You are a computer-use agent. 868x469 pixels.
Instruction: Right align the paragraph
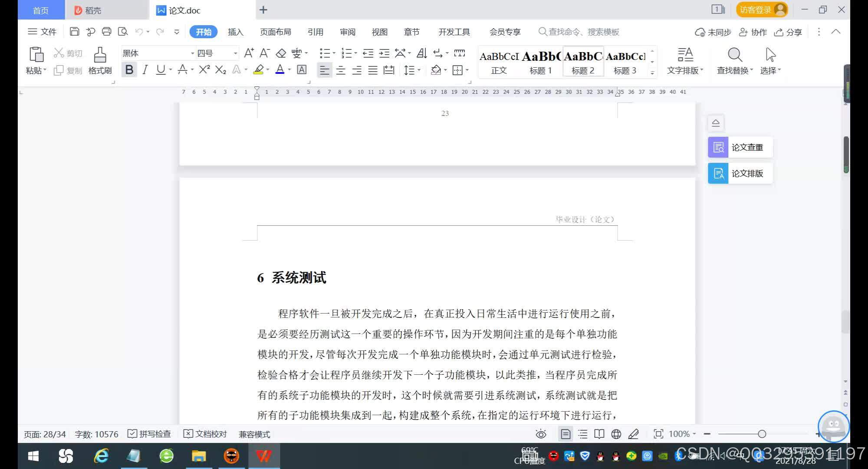click(x=357, y=70)
